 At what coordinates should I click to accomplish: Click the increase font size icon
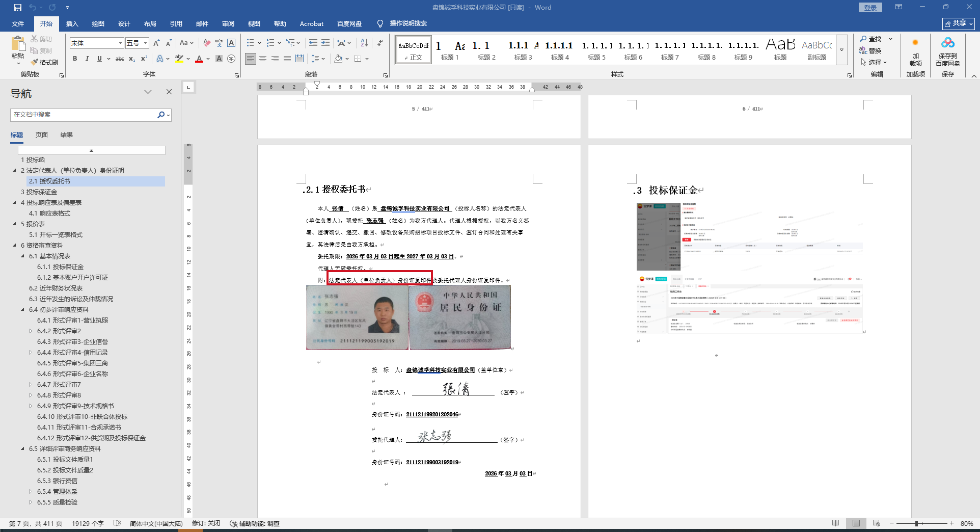(x=156, y=43)
